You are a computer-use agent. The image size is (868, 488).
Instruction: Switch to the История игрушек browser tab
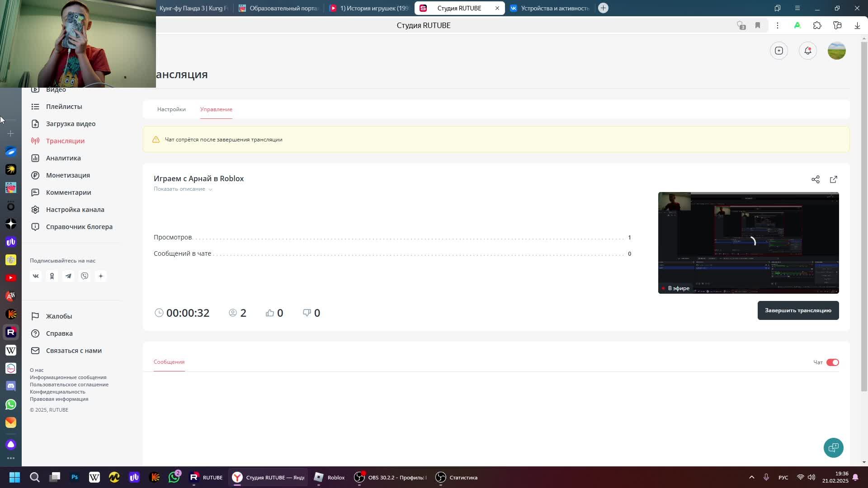[x=369, y=8]
